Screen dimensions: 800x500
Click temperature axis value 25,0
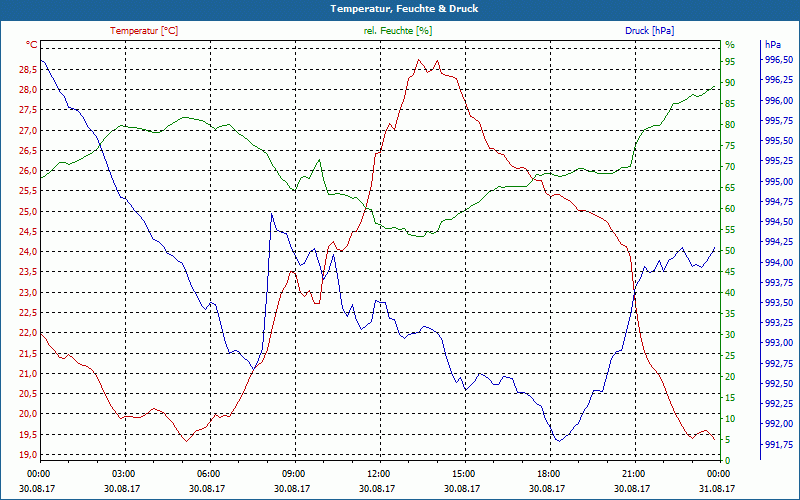click(28, 211)
